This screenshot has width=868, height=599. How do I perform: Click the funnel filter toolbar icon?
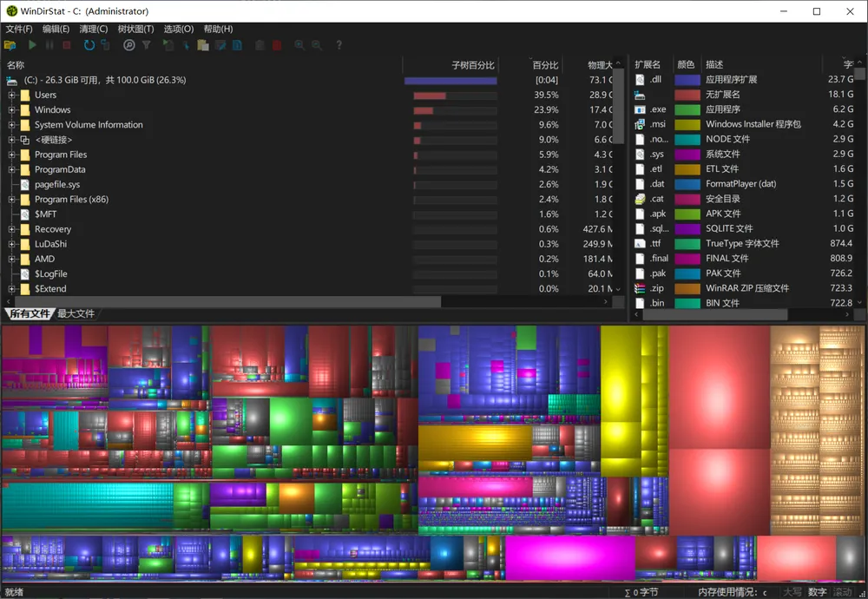pos(147,45)
